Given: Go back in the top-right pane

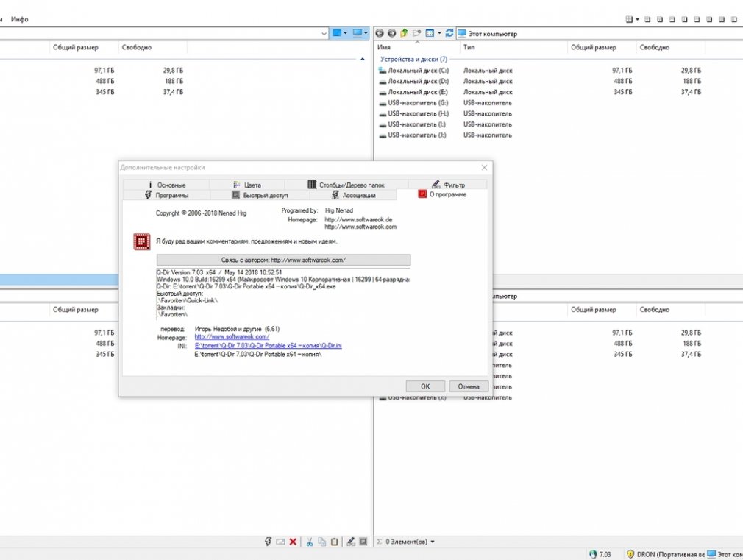Looking at the screenshot, I should (x=379, y=33).
